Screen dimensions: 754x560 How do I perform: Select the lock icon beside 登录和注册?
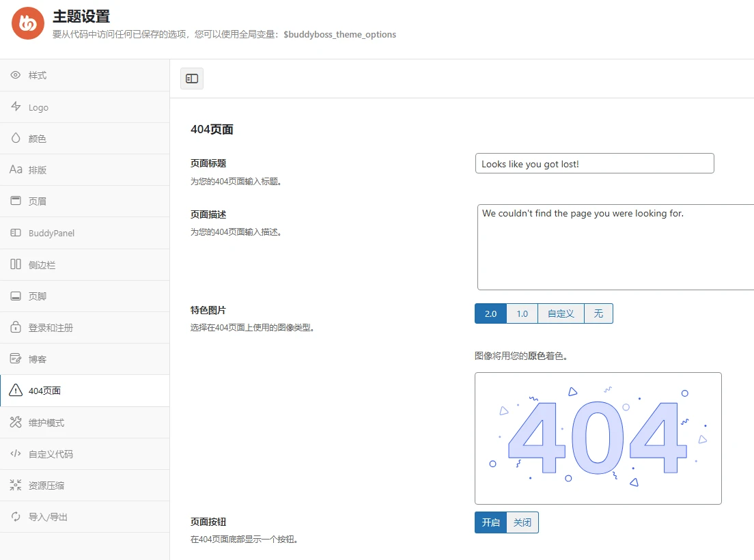tap(16, 327)
